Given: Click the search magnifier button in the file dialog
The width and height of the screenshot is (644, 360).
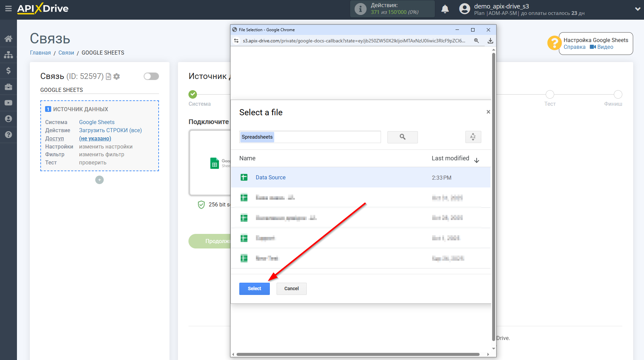Looking at the screenshot, I should (402, 137).
